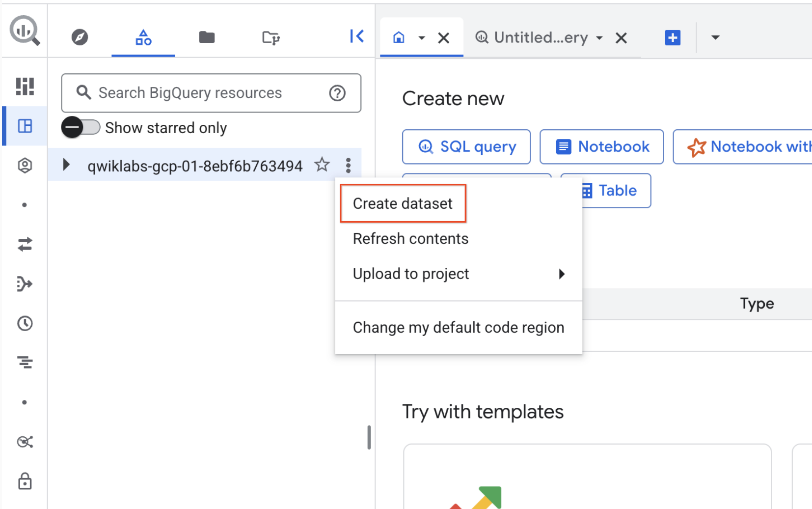Select the data transfers arrows icon
This screenshot has width=812, height=509.
[24, 244]
